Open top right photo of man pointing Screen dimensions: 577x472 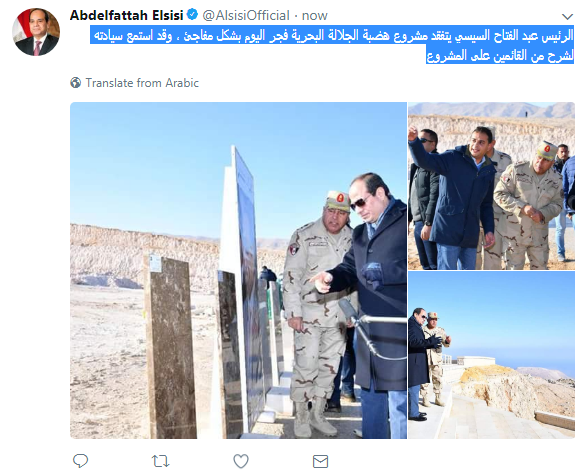491,186
